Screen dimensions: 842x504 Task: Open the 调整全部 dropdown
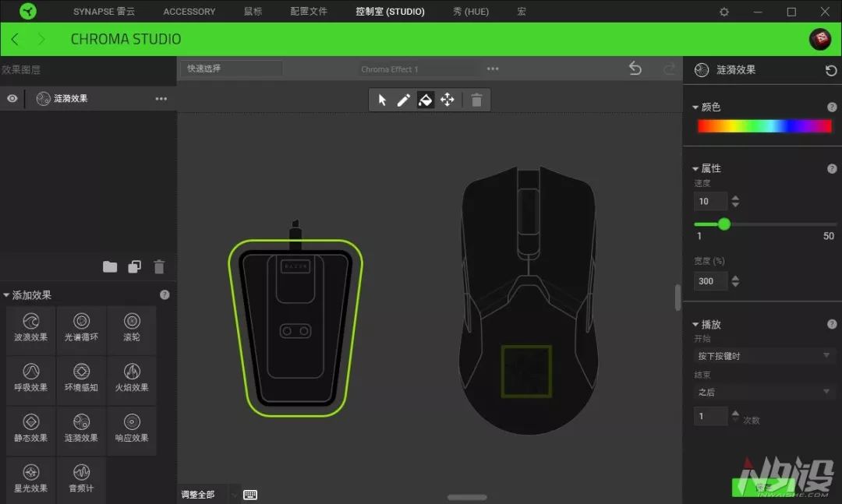coord(210,495)
